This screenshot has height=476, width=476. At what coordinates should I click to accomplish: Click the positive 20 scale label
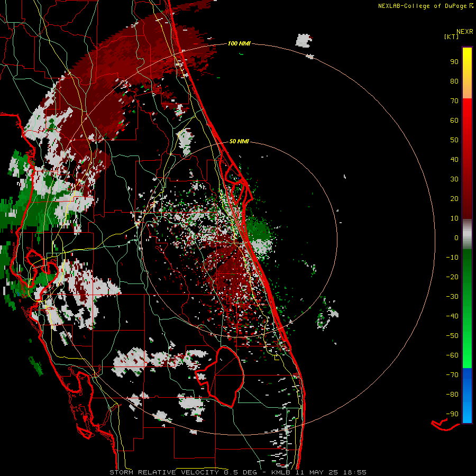click(x=454, y=198)
